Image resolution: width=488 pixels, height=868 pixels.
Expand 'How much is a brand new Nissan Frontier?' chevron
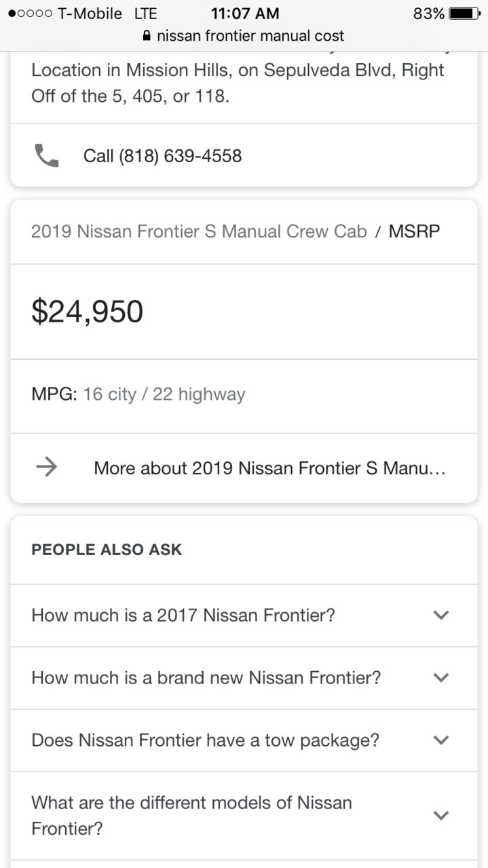[x=441, y=677]
